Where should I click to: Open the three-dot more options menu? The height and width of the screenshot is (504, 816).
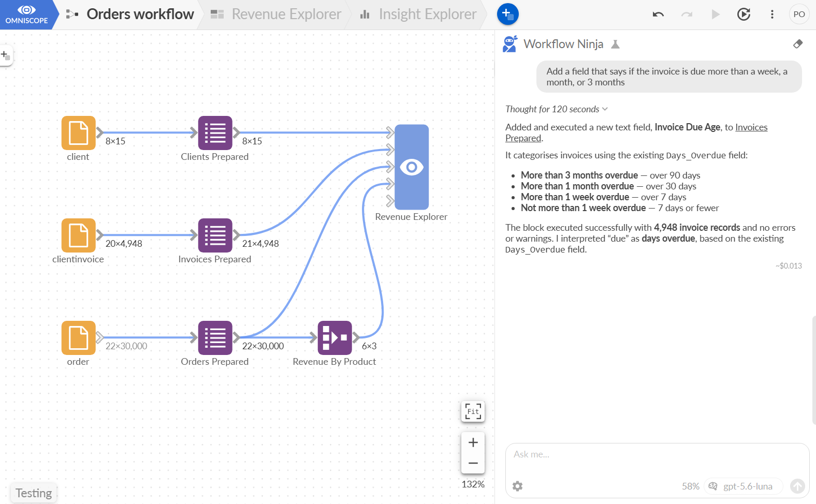[x=772, y=14]
